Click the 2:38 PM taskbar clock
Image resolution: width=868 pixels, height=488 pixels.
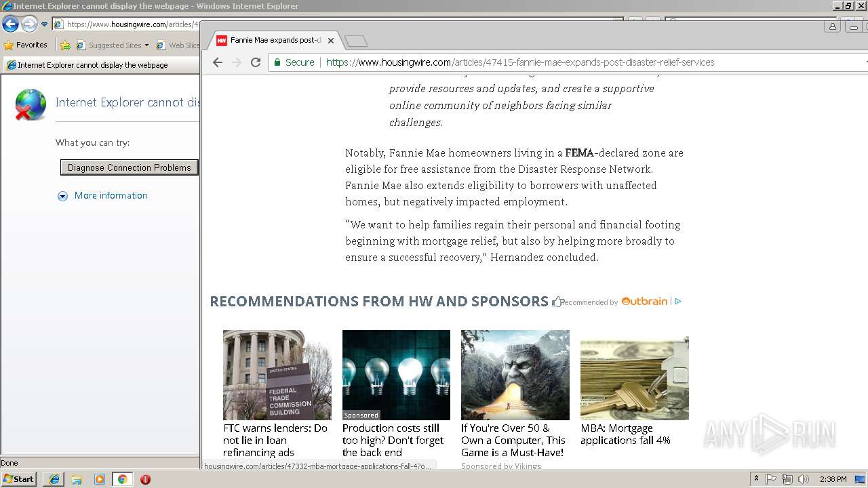833,479
